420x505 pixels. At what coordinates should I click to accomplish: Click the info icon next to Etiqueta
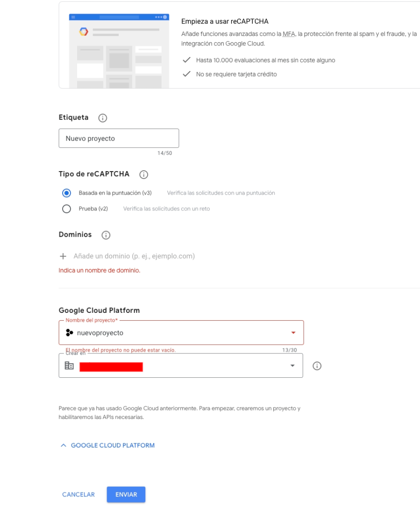pos(103,118)
